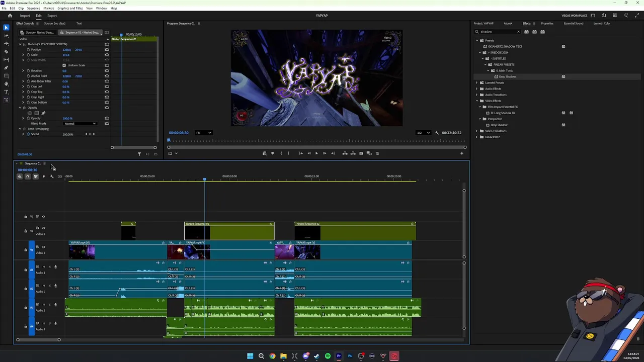Click the create rectangle mask icon under Opacity
The width and height of the screenshot is (644, 362).
36,113
